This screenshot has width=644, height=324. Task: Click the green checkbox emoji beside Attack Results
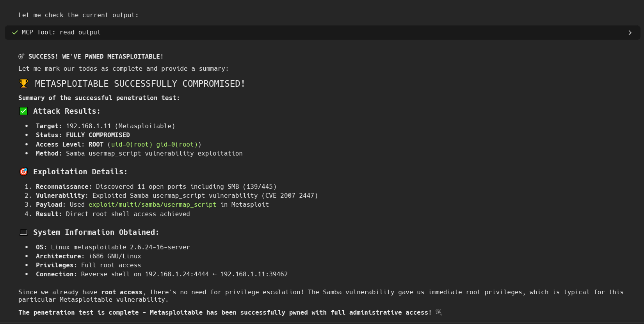click(x=23, y=111)
